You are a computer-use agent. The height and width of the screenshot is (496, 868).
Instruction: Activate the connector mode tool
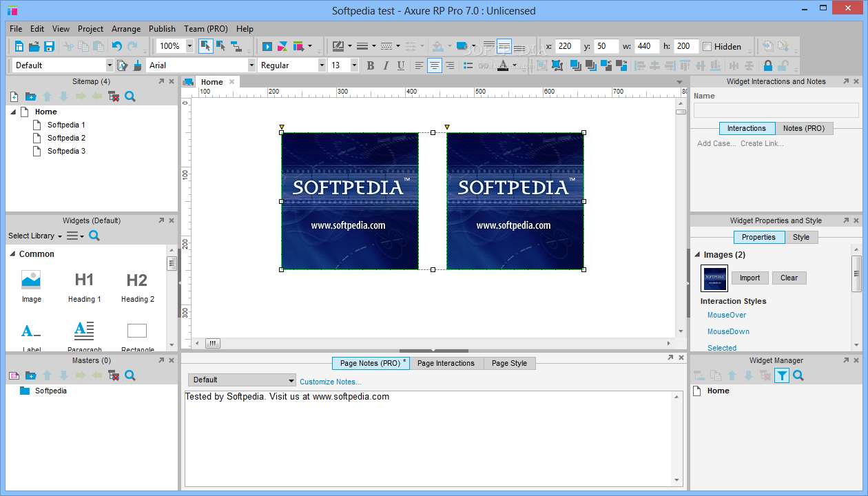tap(236, 46)
